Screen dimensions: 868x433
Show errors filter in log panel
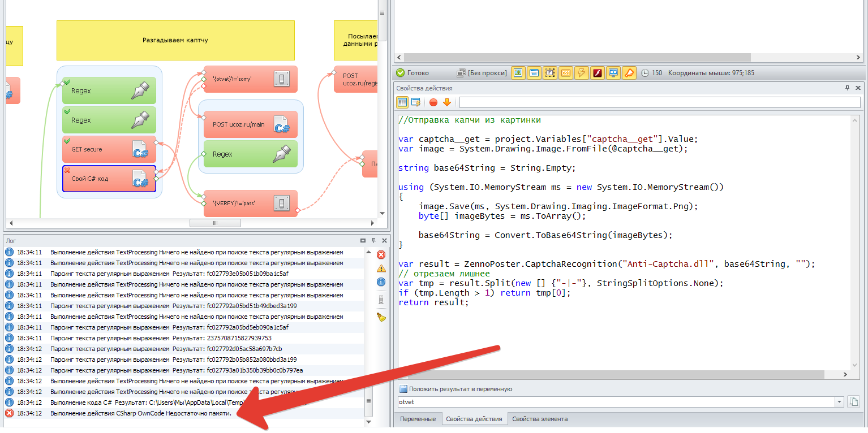[x=381, y=255]
